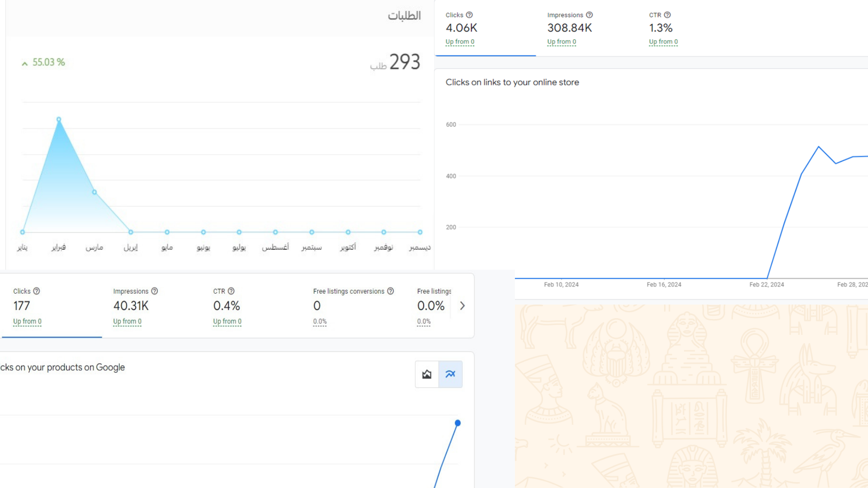Click 'Up from 0' under Clicks 177
Image resolution: width=868 pixels, height=488 pixels.
coord(27,321)
